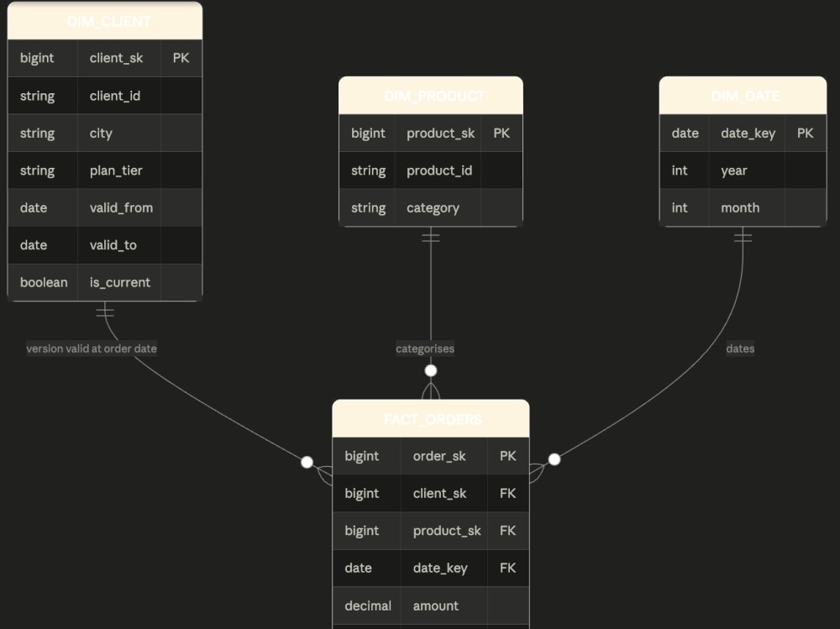
Task: Click product_sk field in DIM_PRODUCT table
Action: [x=440, y=133]
